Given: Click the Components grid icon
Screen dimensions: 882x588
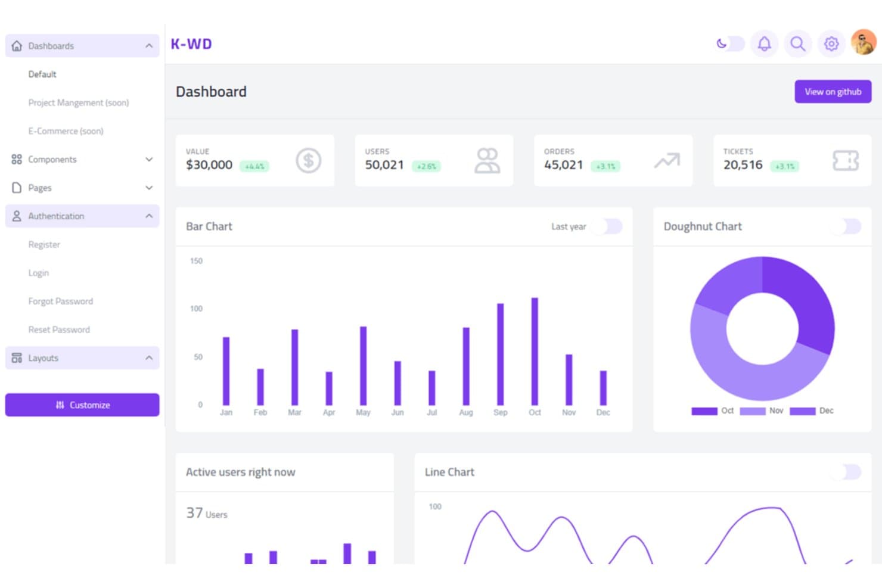Looking at the screenshot, I should 17,159.
